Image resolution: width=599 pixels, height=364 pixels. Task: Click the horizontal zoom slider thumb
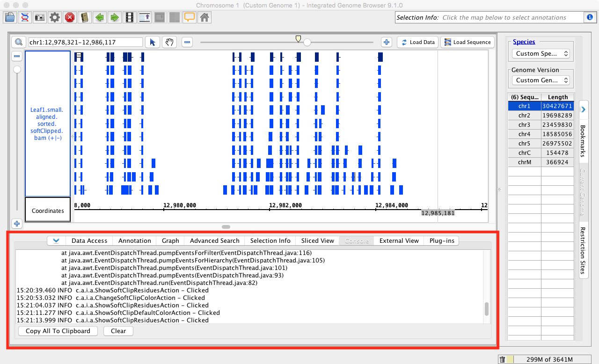307,42
